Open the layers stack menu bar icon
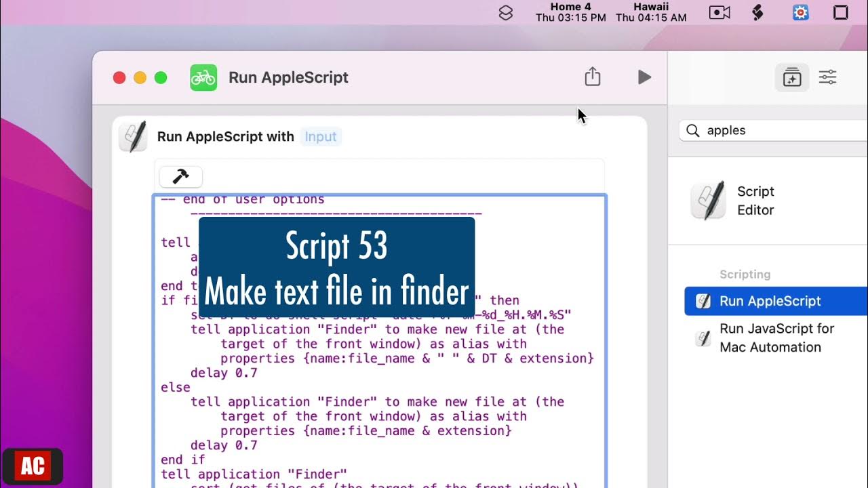This screenshot has height=488, width=868. [506, 12]
